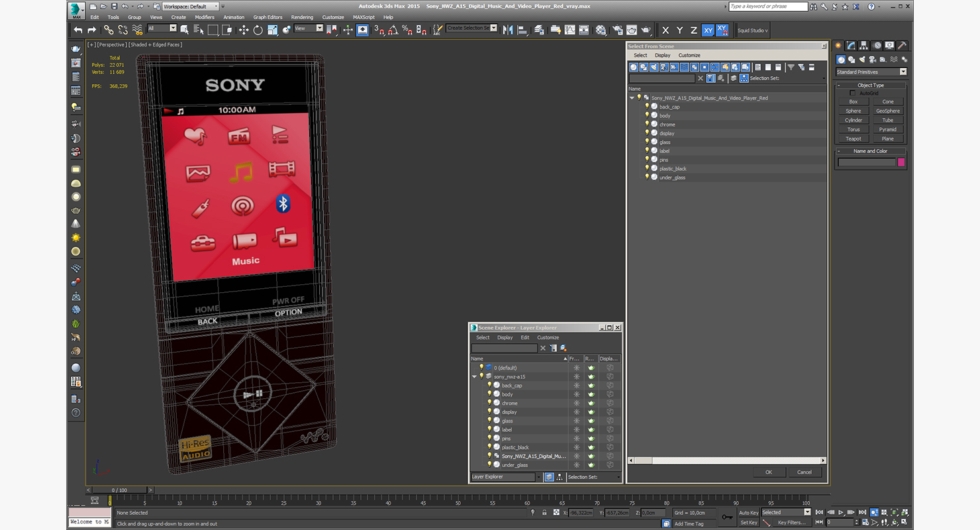This screenshot has height=530, width=980.
Task: Select the Unlink Selection tool
Action: 122,30
